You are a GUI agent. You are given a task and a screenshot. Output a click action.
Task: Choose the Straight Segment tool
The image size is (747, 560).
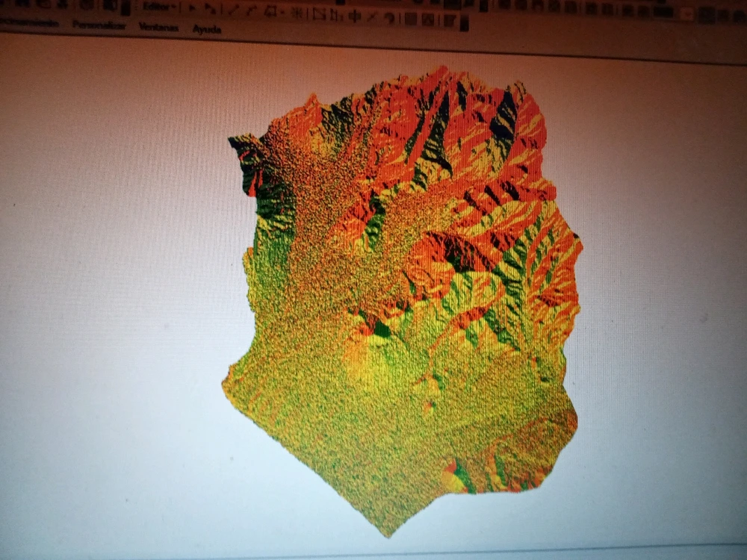(x=232, y=10)
